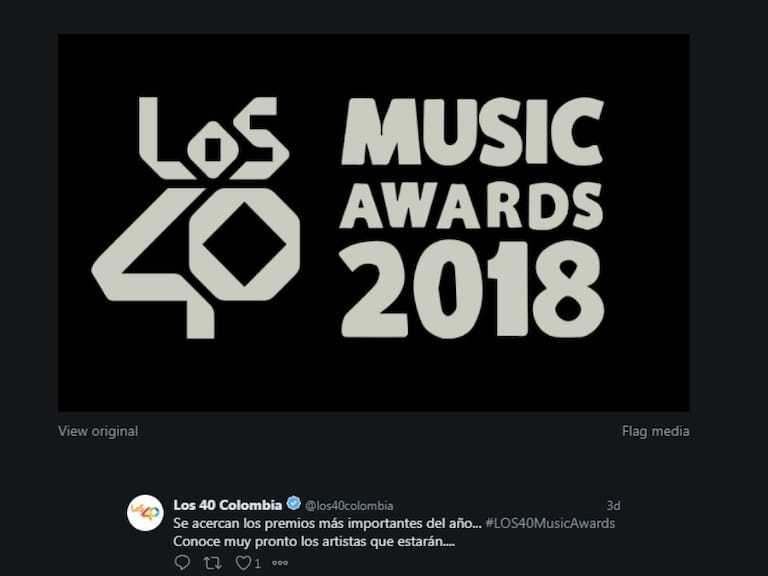Click the LOS40 Music Awards 2018 image
768x576 pixels.
tap(373, 222)
